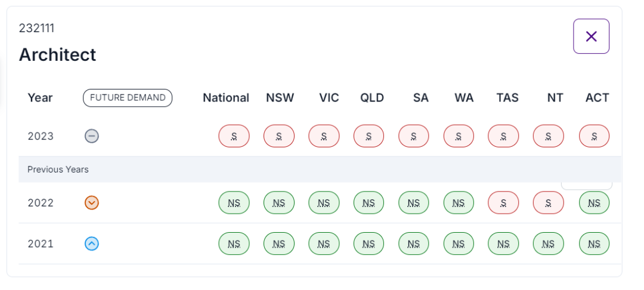The width and height of the screenshot is (644, 290).
Task: Click the 2022 TAS shortage S badge
Action: (x=503, y=203)
